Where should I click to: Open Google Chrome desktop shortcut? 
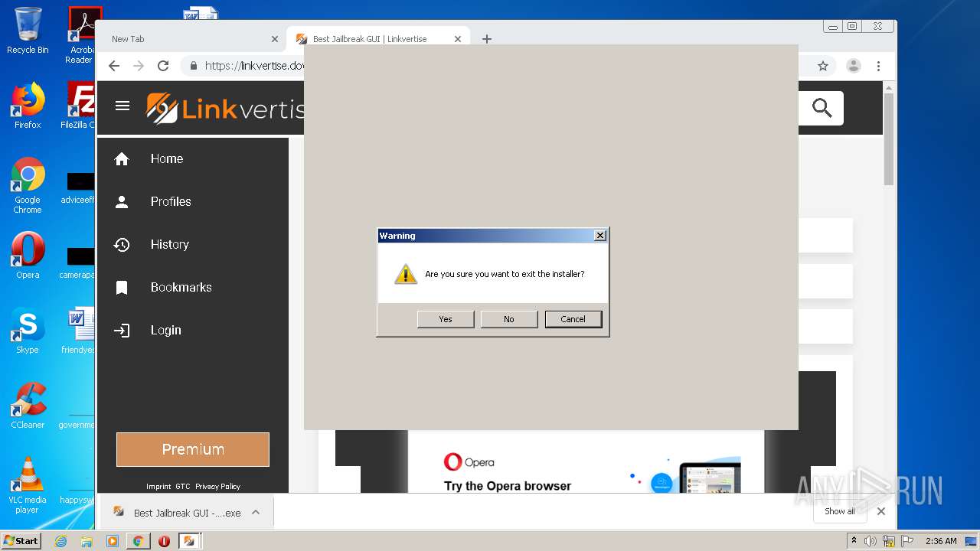click(28, 186)
